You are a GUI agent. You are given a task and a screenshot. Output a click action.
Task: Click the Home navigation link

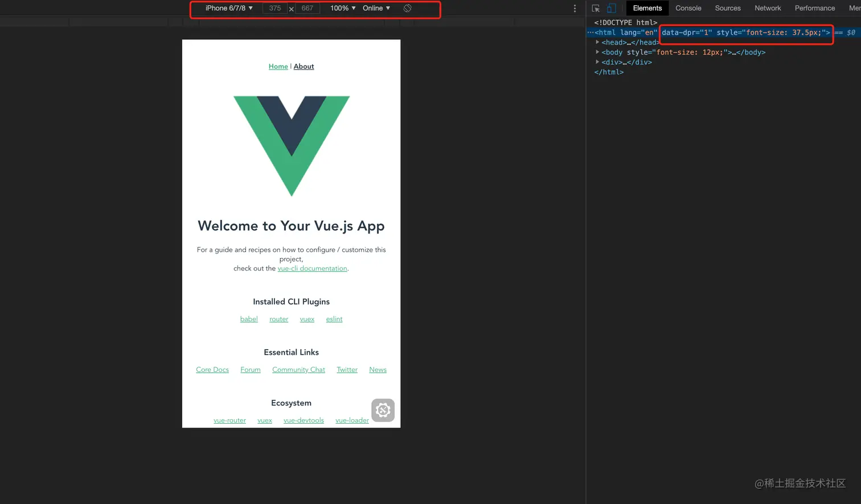coord(278,67)
